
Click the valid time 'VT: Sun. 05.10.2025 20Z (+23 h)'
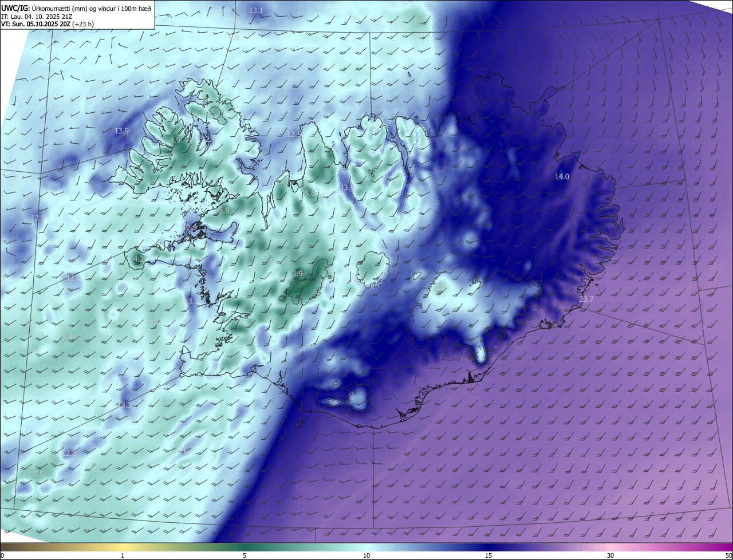(48, 24)
